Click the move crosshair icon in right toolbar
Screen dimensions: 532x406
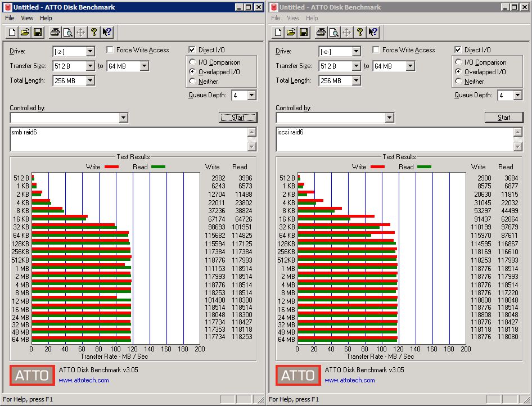[347, 32]
